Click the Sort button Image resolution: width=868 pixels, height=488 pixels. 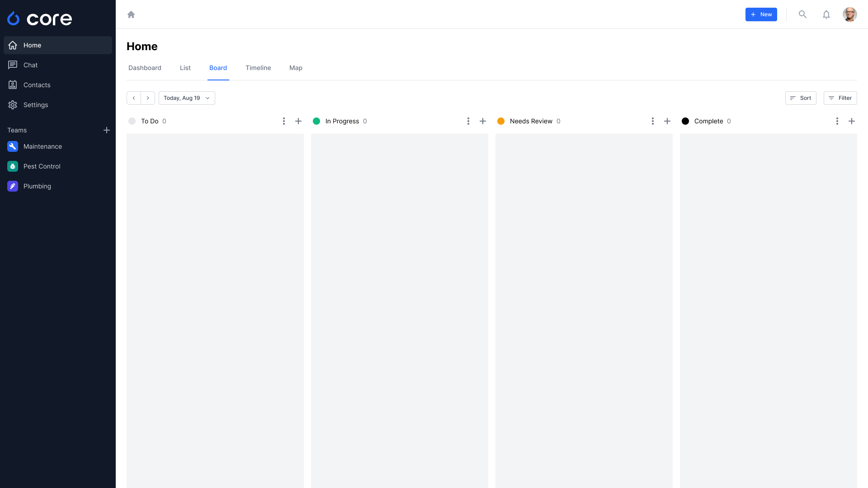[x=800, y=98]
